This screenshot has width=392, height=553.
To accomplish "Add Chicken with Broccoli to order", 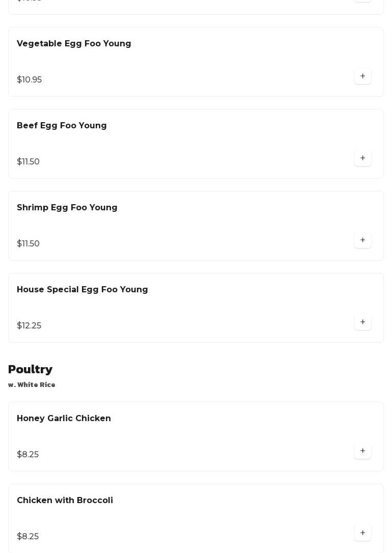I will point(362,533).
